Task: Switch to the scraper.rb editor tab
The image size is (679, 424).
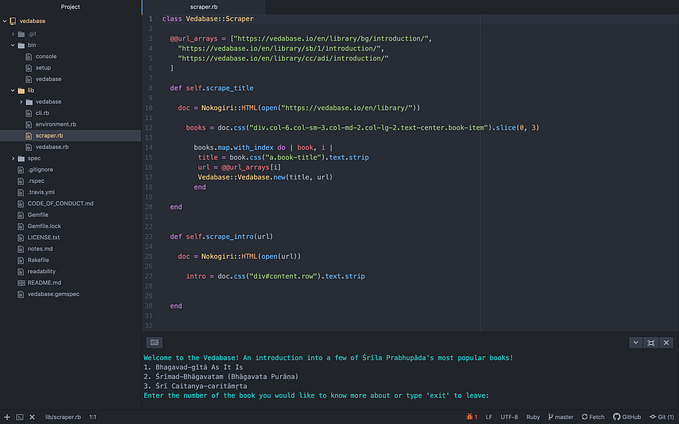Action: click(204, 7)
